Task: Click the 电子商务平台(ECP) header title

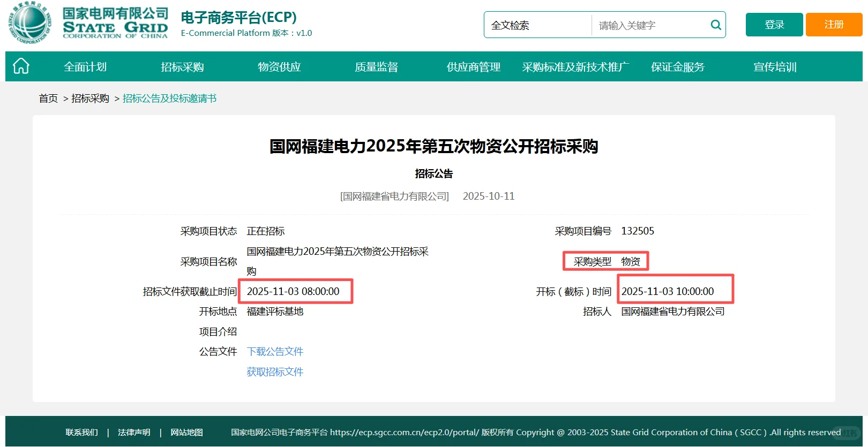Action: pos(238,17)
